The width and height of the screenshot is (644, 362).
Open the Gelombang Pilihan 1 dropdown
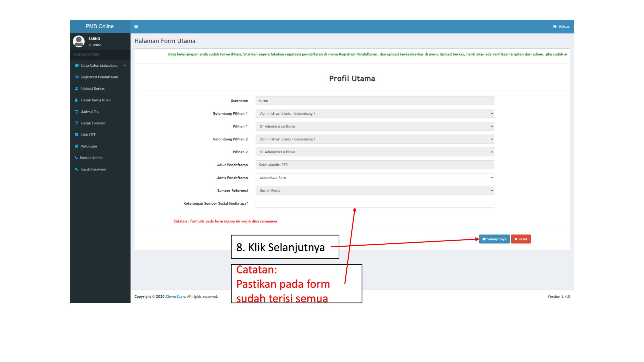pyautogui.click(x=375, y=113)
